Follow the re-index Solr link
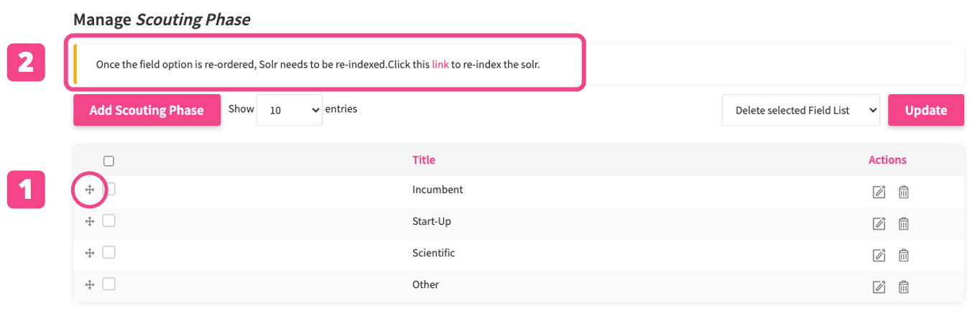This screenshot has width=980, height=311. (x=440, y=64)
